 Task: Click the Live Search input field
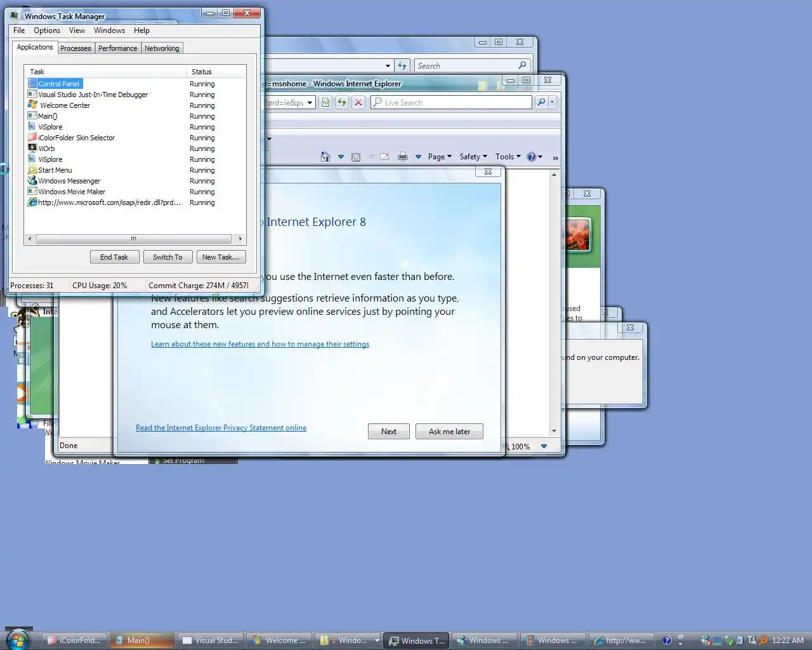point(451,102)
